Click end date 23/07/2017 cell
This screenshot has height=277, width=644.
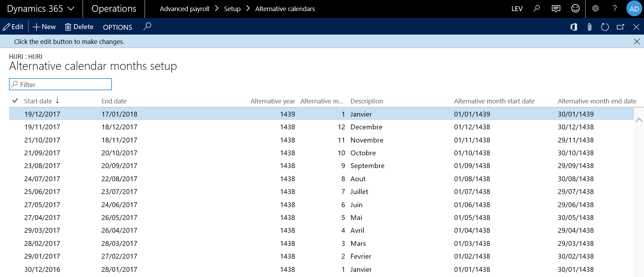(120, 192)
